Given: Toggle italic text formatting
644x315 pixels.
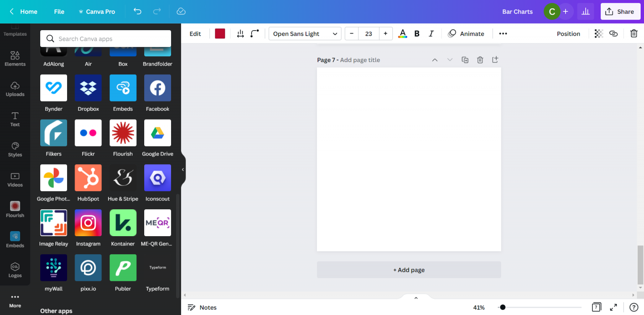Looking at the screenshot, I should (431, 33).
